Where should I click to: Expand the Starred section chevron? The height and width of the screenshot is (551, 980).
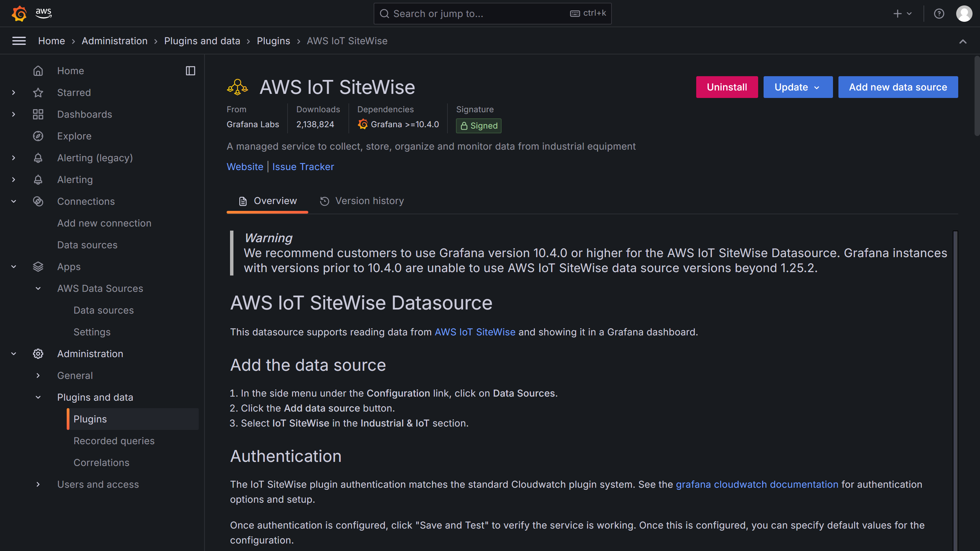click(x=14, y=93)
